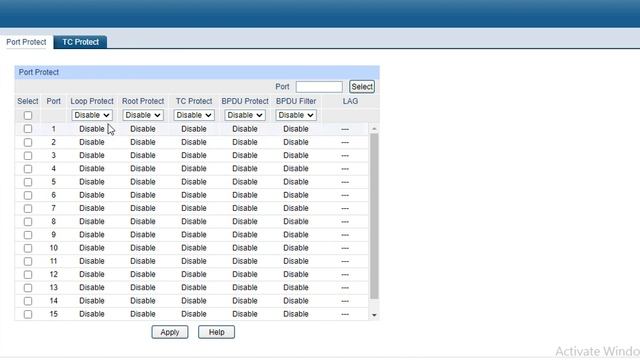Tick the checkbox for port 12
The width and height of the screenshot is (640, 360).
pos(28,275)
